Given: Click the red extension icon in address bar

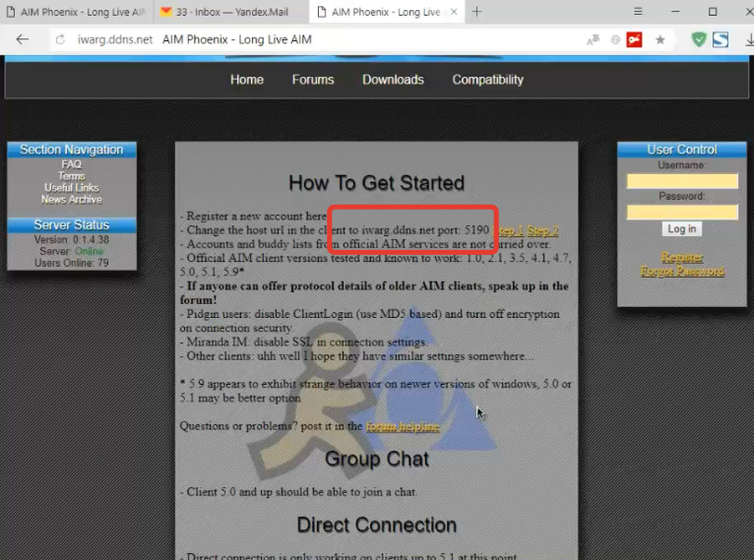Looking at the screenshot, I should click(x=633, y=40).
